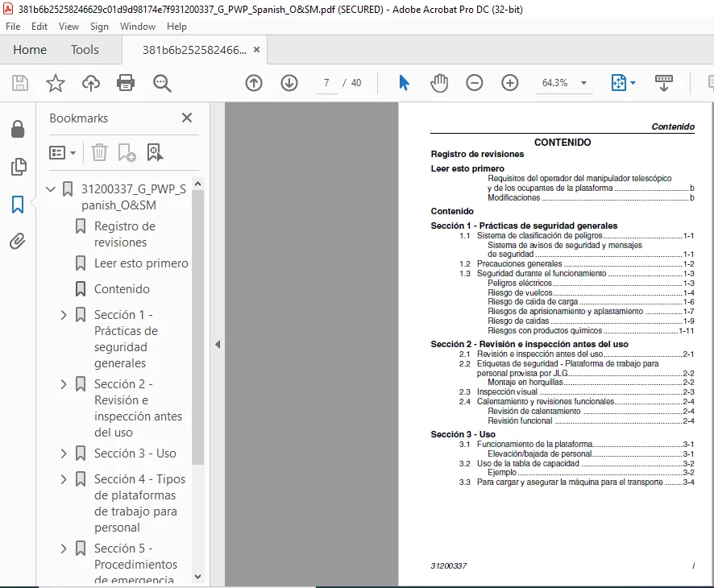Open Leer esto primero bookmark
The width and height of the screenshot is (714, 588).
point(141,263)
